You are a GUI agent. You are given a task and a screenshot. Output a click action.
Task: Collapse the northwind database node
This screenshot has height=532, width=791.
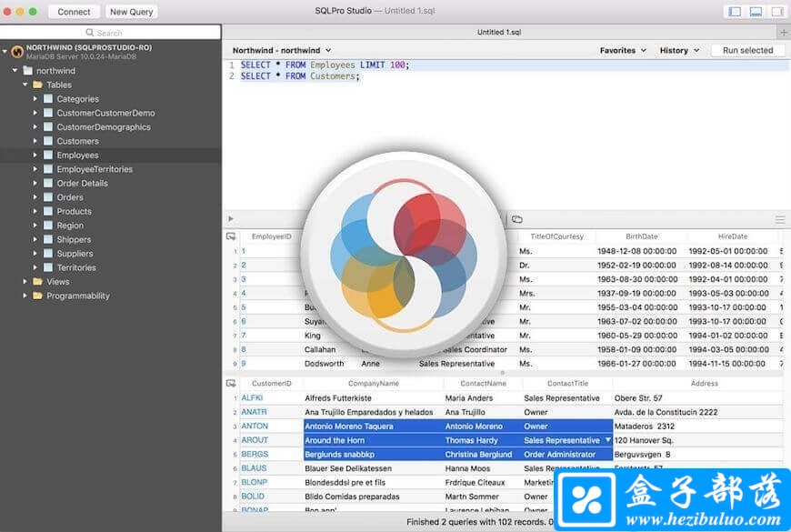pyautogui.click(x=15, y=71)
